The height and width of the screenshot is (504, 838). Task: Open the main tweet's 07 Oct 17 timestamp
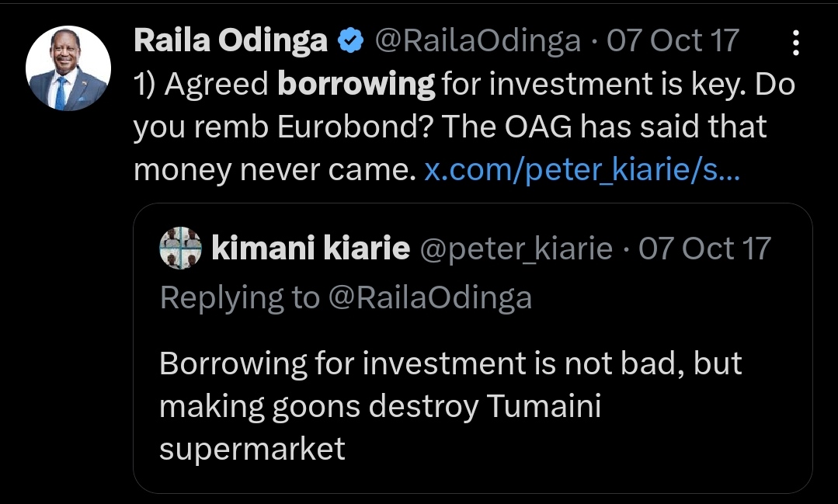(x=673, y=41)
